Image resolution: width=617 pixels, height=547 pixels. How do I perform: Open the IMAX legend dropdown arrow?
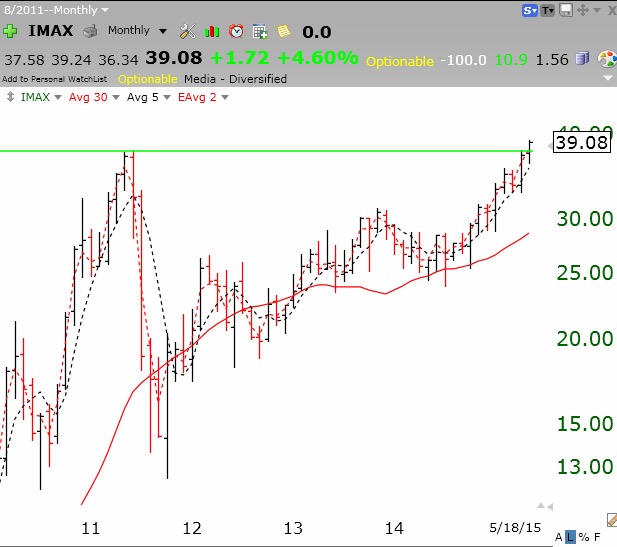click(x=58, y=97)
